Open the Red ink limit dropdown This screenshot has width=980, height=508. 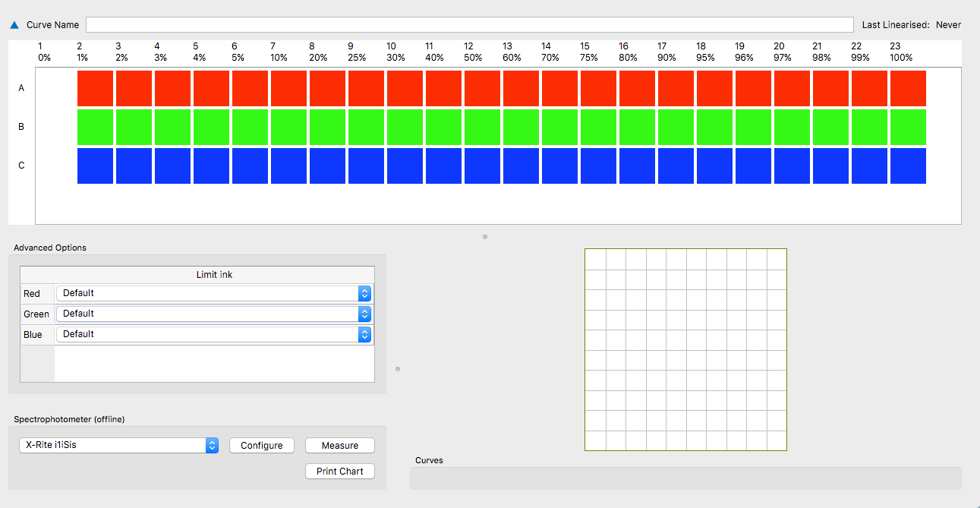(x=364, y=293)
